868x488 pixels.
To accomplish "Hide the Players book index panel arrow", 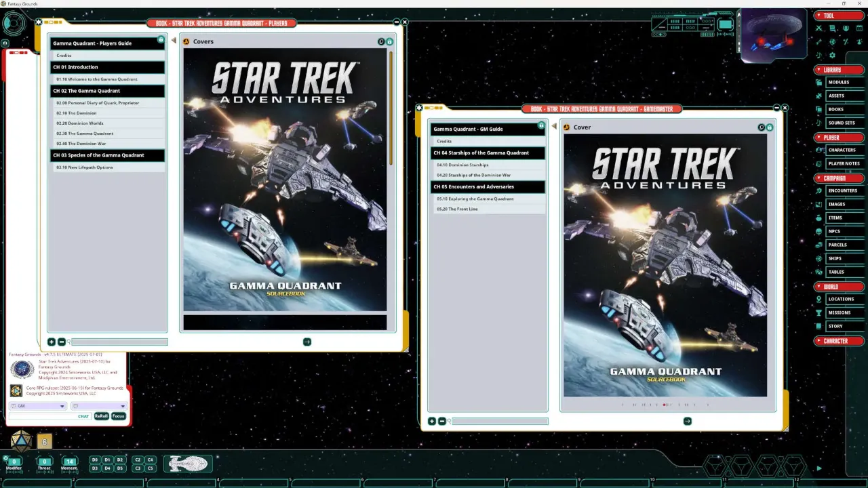I will click(x=174, y=41).
